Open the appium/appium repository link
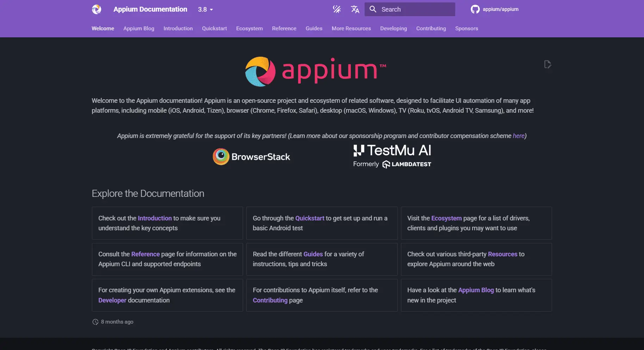644x350 pixels. point(501,9)
